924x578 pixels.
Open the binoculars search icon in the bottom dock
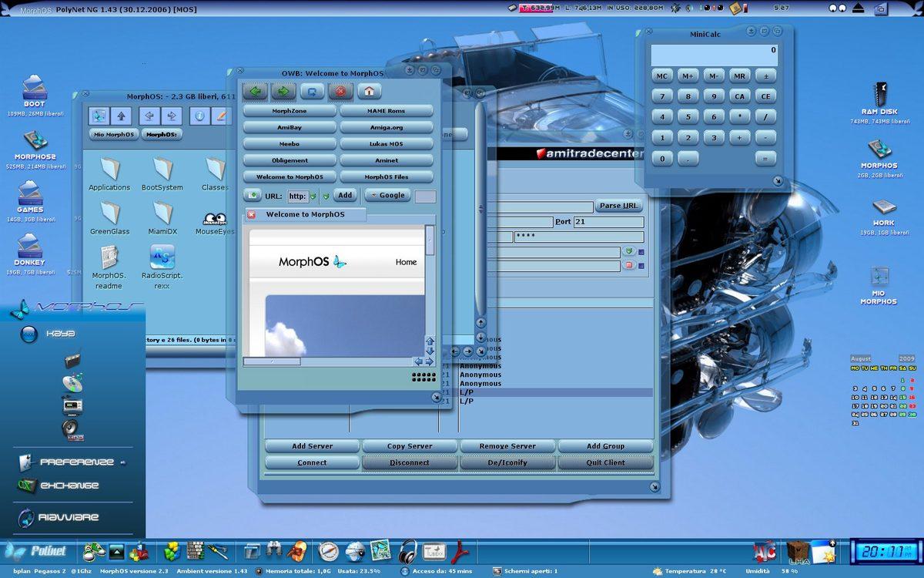coord(273,551)
